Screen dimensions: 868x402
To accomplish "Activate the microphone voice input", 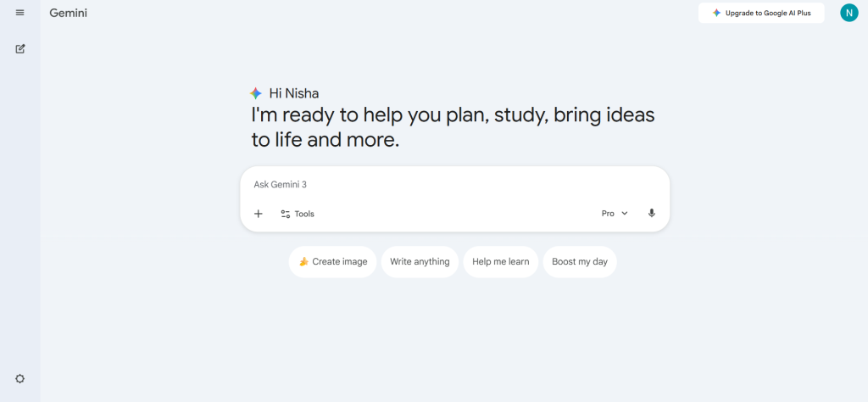I will (652, 214).
